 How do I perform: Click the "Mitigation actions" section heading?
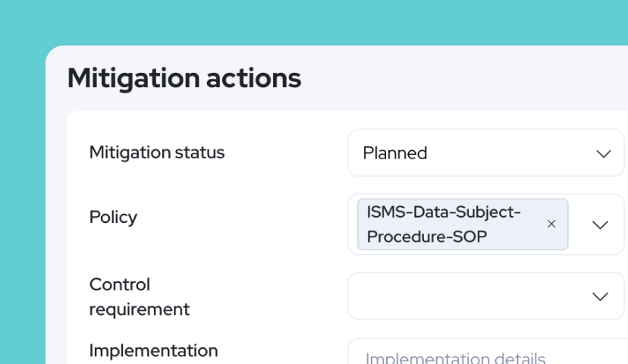(184, 78)
